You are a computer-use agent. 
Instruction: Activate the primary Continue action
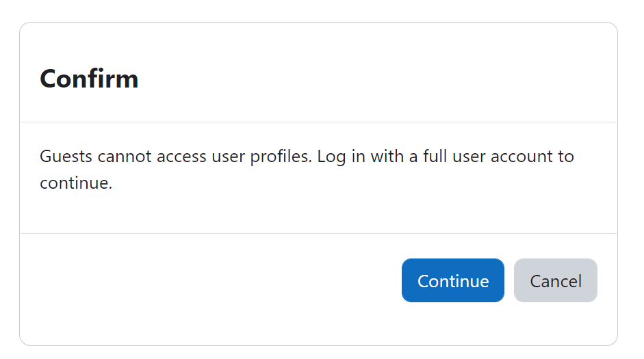452,280
